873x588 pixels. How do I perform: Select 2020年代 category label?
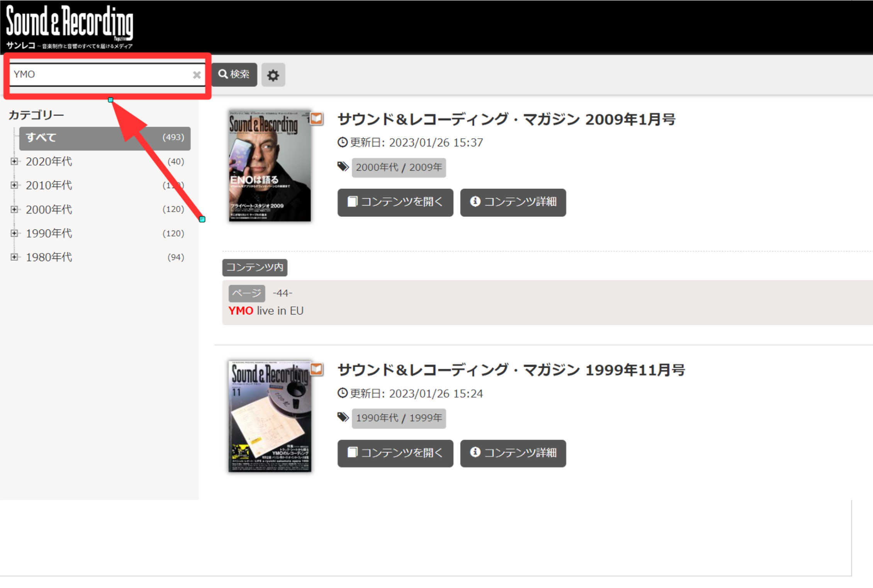click(x=49, y=161)
